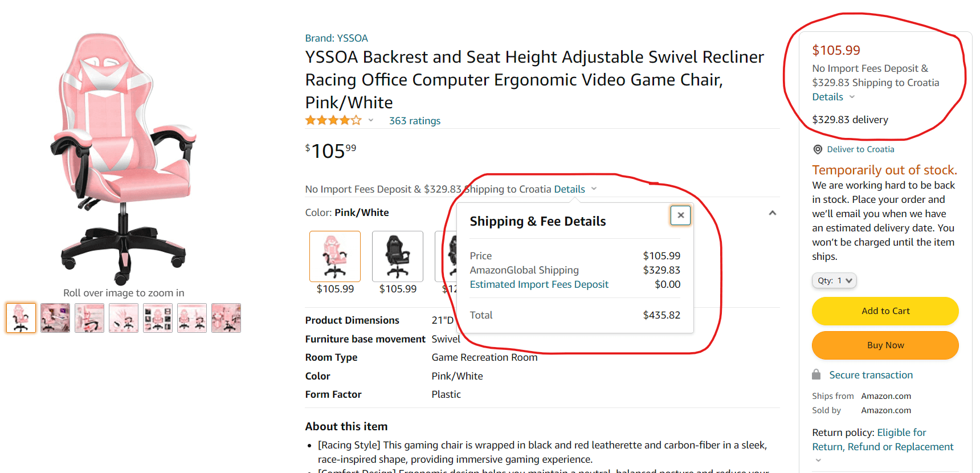Collapse the Color options section chevron
980x473 pixels.
click(x=772, y=213)
